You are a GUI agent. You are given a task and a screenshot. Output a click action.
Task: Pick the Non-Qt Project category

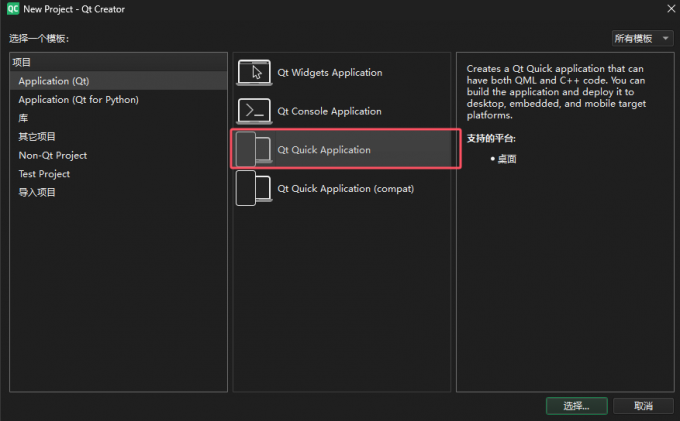52,155
